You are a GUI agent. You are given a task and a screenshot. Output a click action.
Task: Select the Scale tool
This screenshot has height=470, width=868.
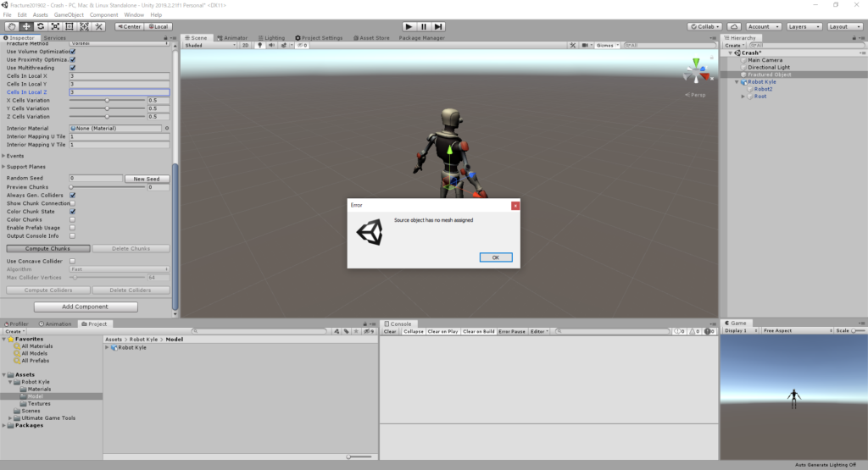click(55, 26)
